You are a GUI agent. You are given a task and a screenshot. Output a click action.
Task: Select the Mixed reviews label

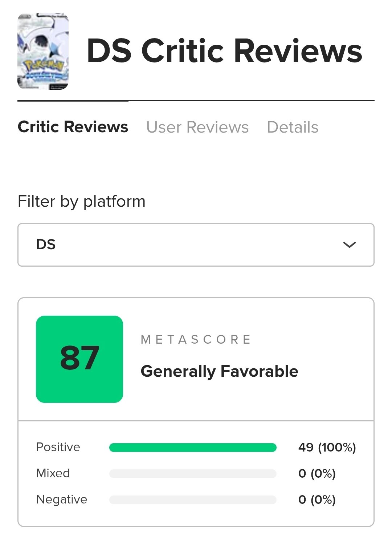click(53, 473)
